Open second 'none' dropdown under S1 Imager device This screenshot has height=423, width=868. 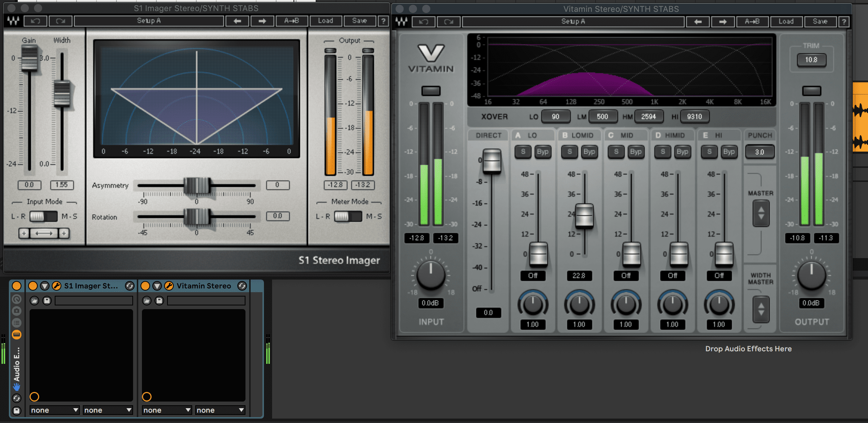108,410
